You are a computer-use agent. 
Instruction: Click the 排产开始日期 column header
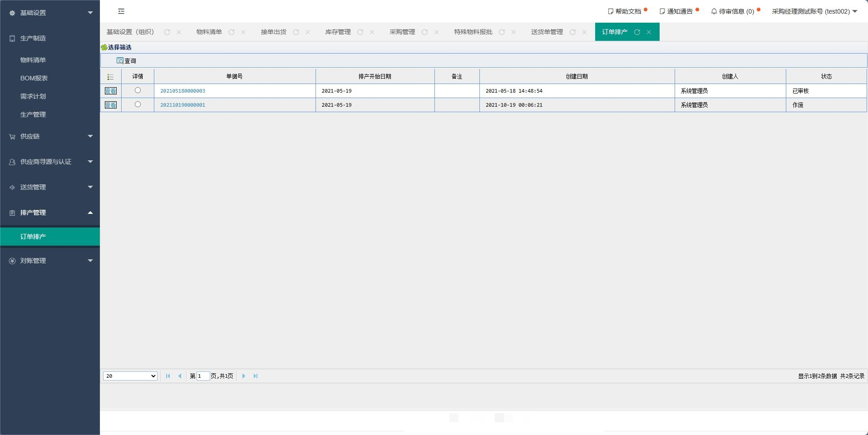point(375,76)
